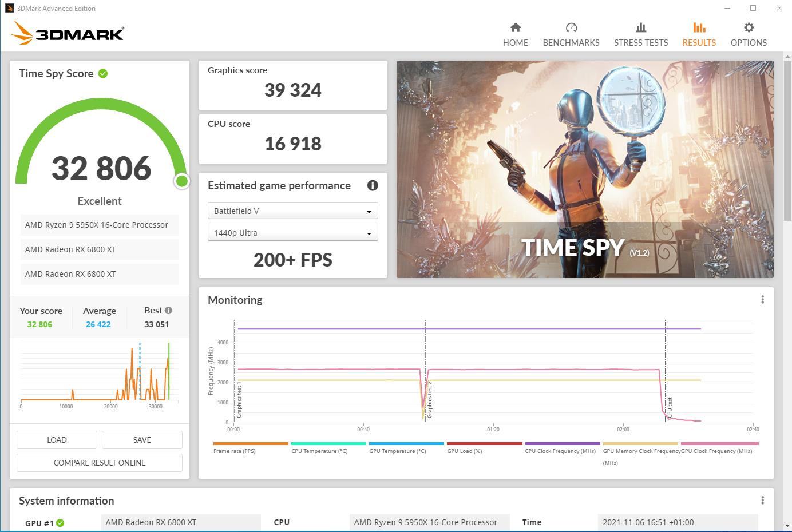Switch to Stress Tests tab
The width and height of the screenshot is (792, 532).
[641, 35]
